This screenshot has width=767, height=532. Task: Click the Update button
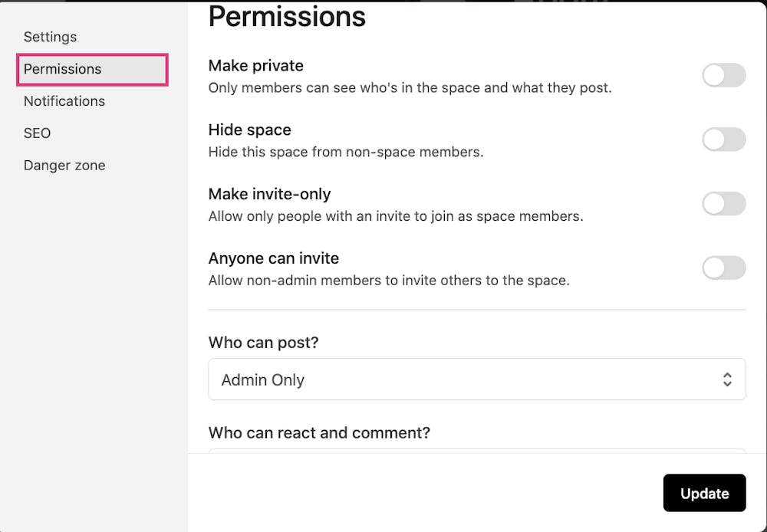pyautogui.click(x=704, y=493)
